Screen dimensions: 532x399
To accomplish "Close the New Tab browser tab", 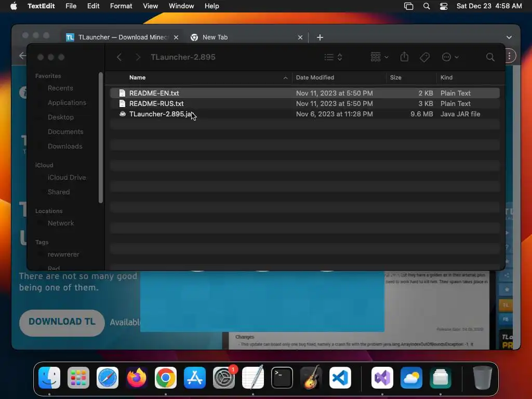I will (300, 37).
